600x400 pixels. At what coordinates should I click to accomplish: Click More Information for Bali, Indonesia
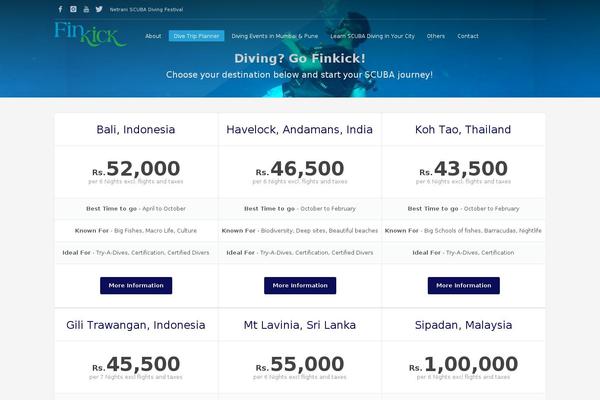(x=136, y=286)
